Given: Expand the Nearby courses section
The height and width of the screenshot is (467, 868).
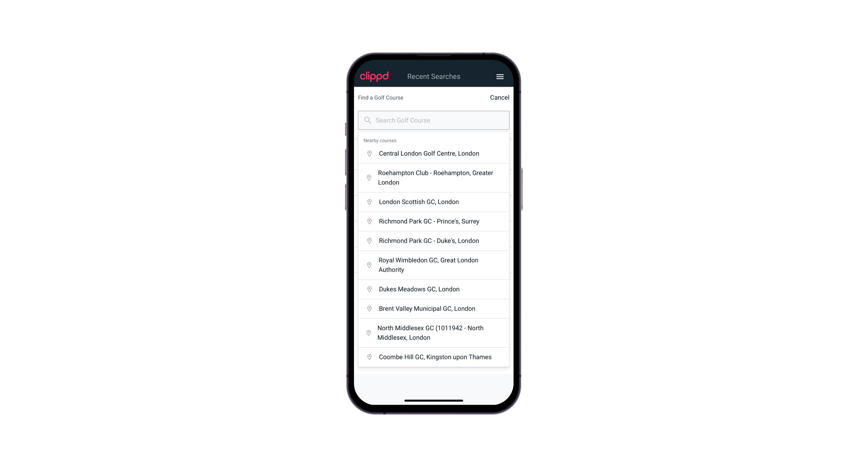Looking at the screenshot, I should coord(379,140).
